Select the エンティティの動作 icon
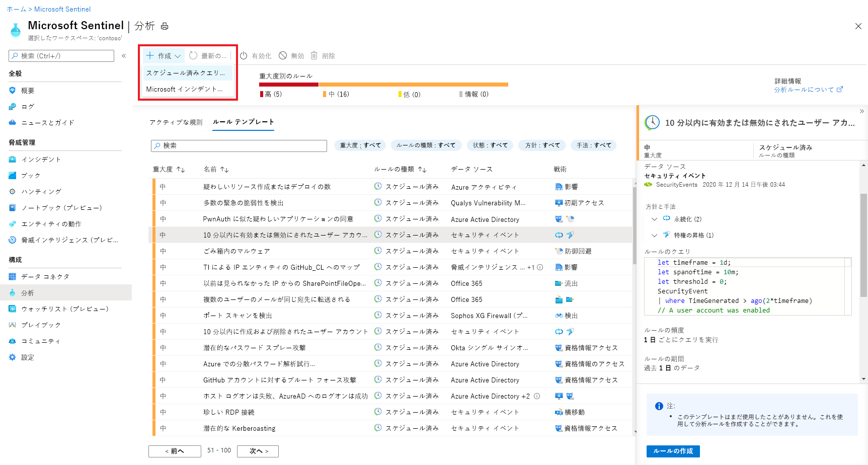The image size is (868, 465). pos(13,224)
